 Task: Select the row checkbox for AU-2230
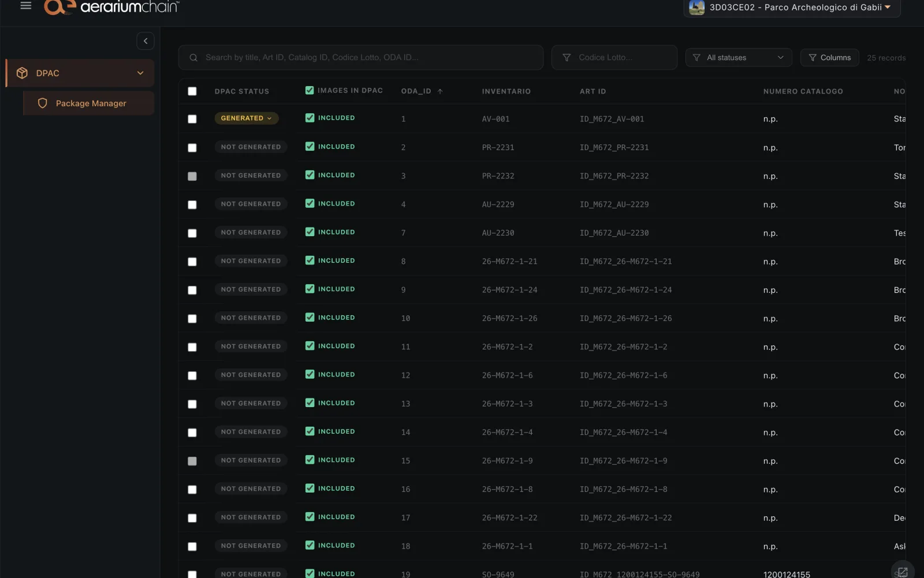(x=192, y=233)
